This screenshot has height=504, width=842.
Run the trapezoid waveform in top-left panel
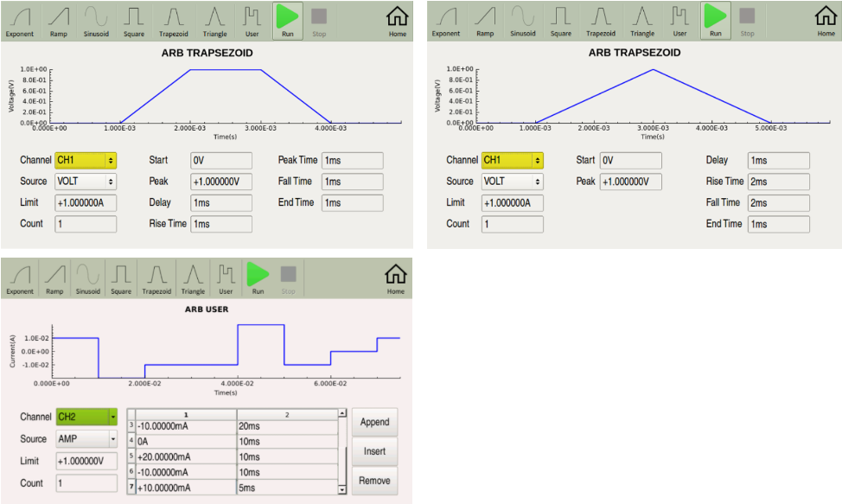[x=288, y=22]
